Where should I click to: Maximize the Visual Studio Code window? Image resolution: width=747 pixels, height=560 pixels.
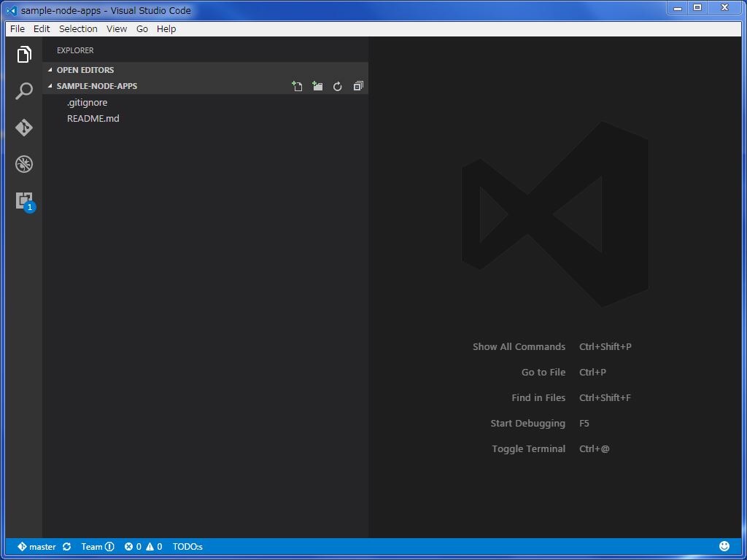pos(697,7)
